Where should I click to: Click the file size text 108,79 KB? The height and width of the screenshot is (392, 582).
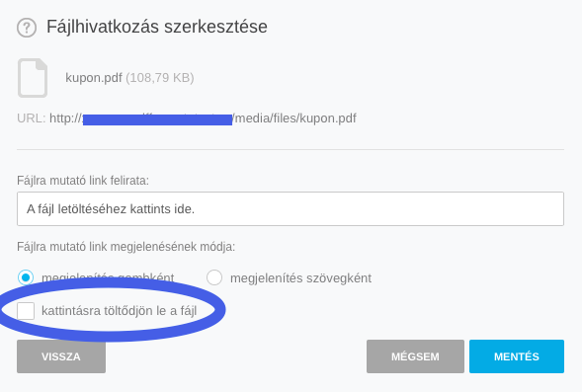[160, 78]
